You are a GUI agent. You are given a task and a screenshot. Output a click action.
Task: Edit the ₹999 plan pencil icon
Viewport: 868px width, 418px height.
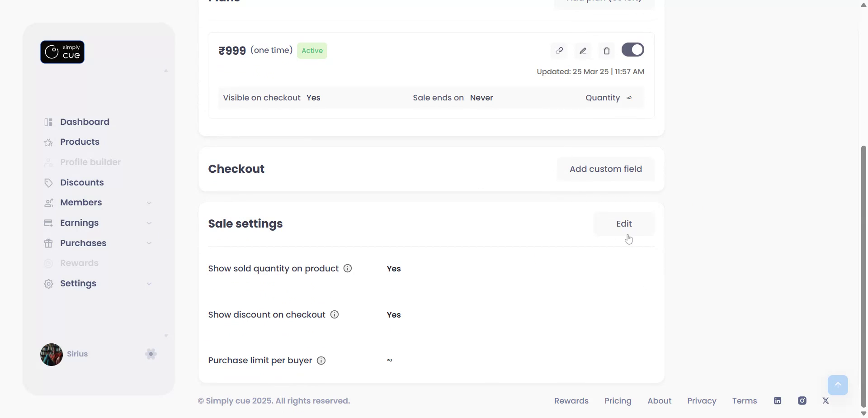(x=583, y=51)
